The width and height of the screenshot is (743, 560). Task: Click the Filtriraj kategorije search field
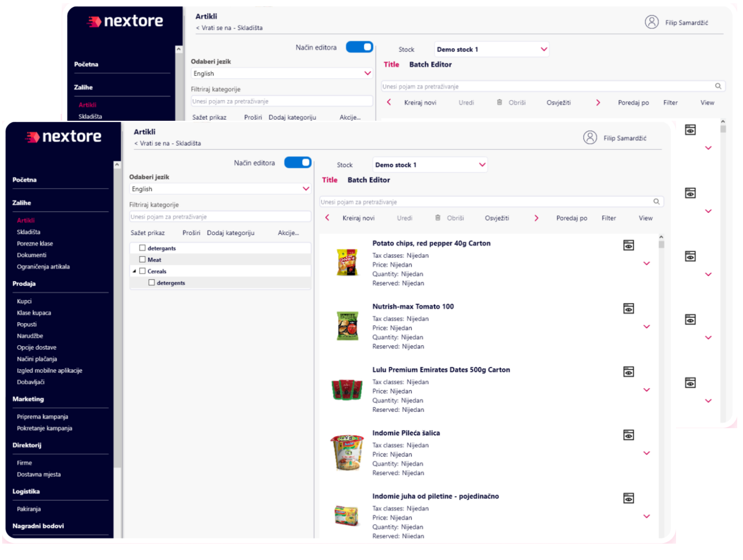220,217
